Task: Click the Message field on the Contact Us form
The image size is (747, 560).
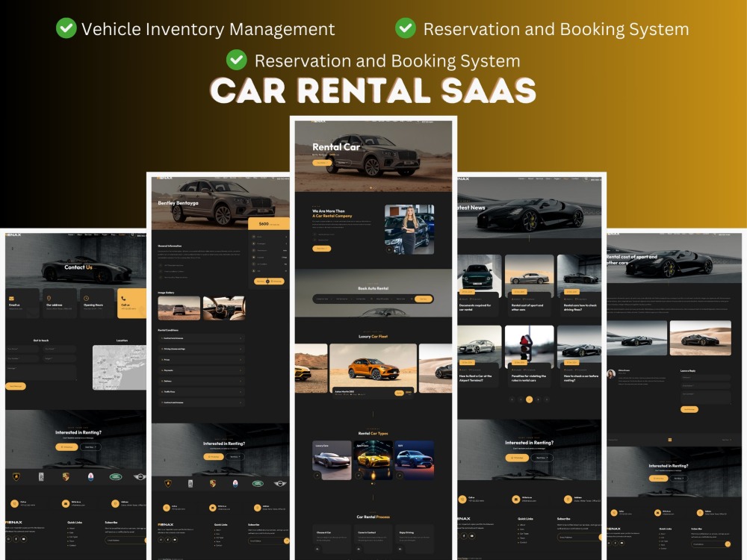Action: (x=41, y=373)
